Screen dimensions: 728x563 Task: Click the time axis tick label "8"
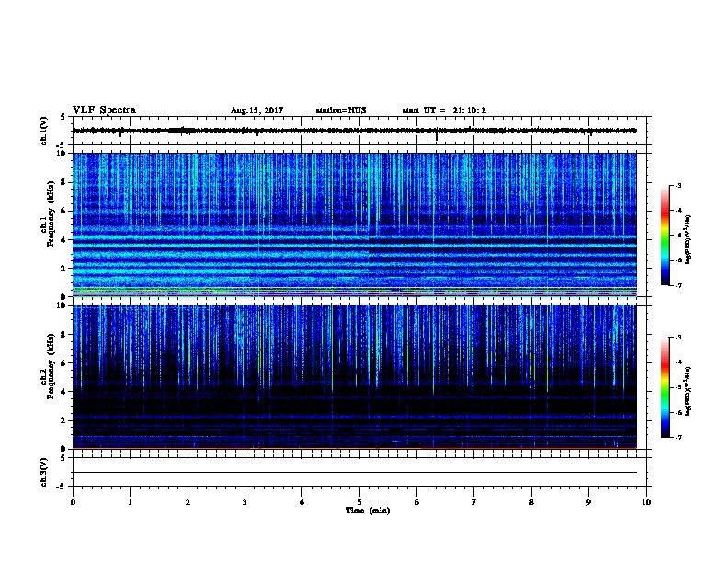[x=531, y=502]
